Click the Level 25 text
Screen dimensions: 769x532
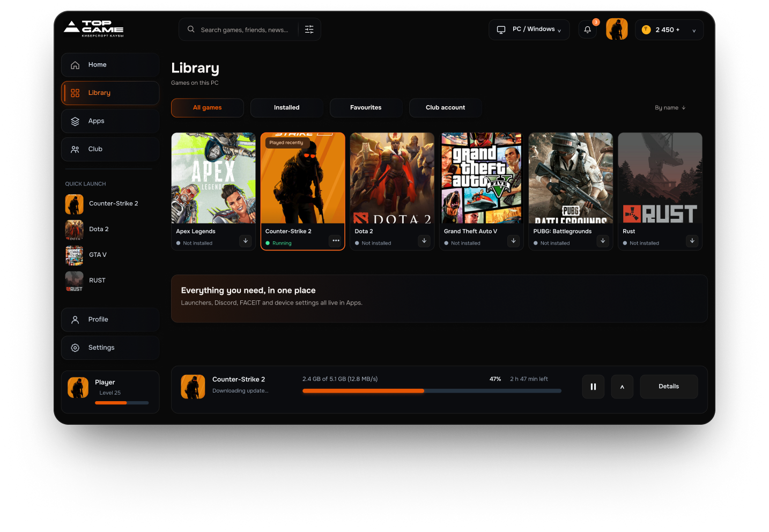click(110, 393)
